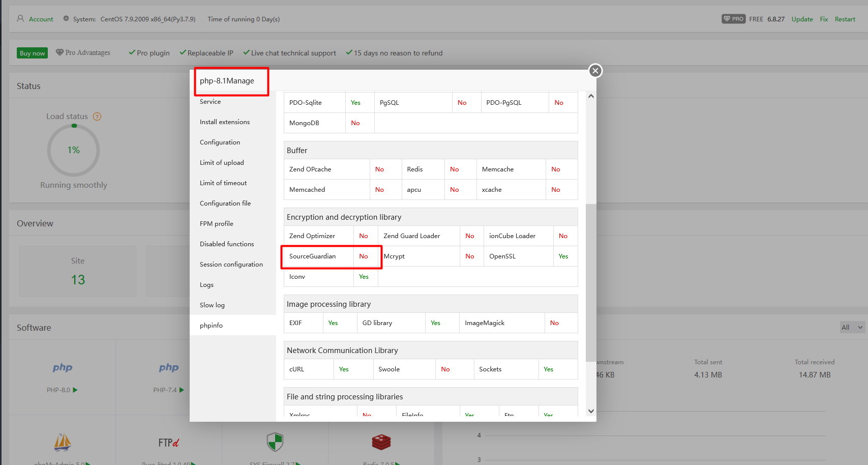
Task: Open System settings via the gear icon
Action: 66,18
